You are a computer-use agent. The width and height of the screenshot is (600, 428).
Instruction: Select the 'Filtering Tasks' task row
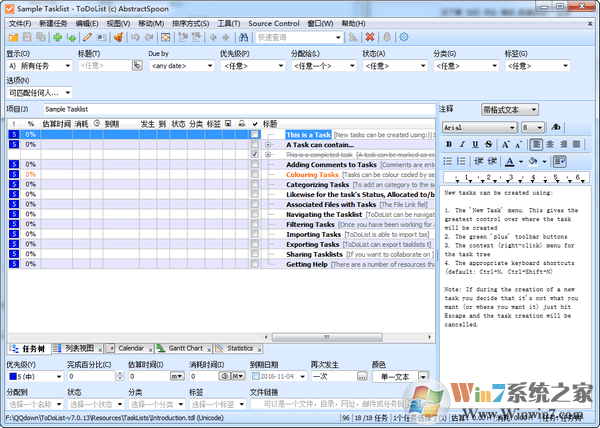(x=310, y=225)
